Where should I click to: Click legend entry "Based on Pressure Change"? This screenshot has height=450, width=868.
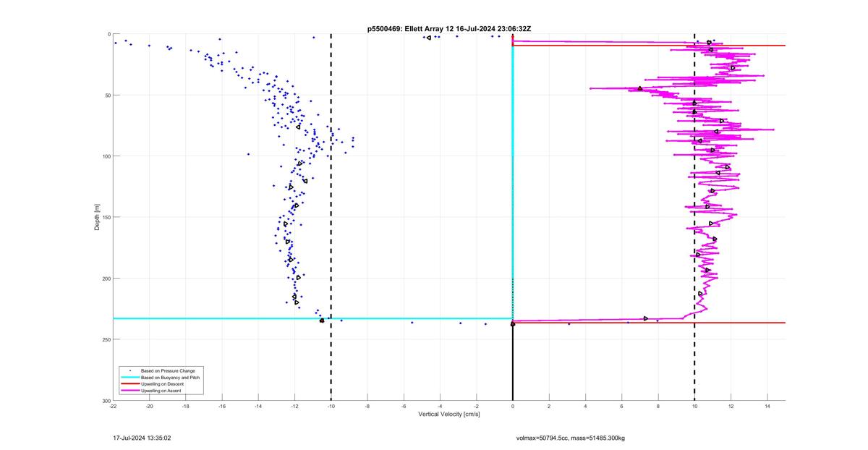pos(167,370)
